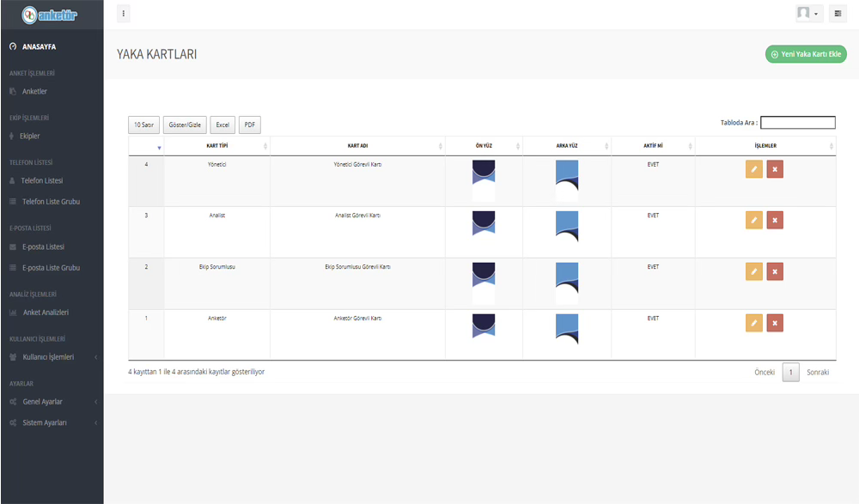Click the Tabloda Ara search field
Image resolution: width=859 pixels, height=504 pixels.
point(797,123)
